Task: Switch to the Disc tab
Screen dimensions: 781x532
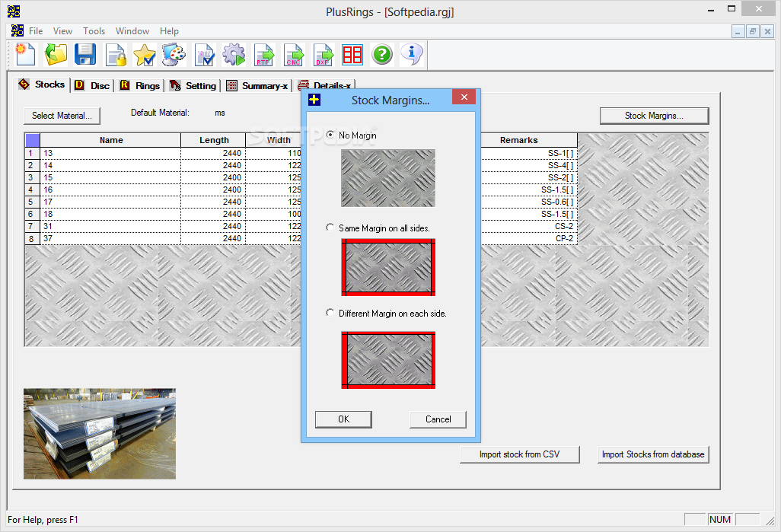Action: point(92,86)
